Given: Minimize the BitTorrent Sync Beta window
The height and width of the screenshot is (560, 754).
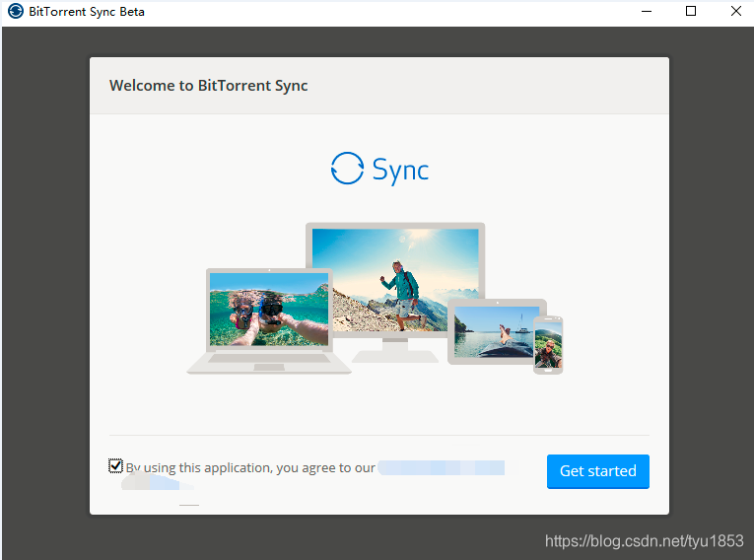Looking at the screenshot, I should click(x=647, y=11).
